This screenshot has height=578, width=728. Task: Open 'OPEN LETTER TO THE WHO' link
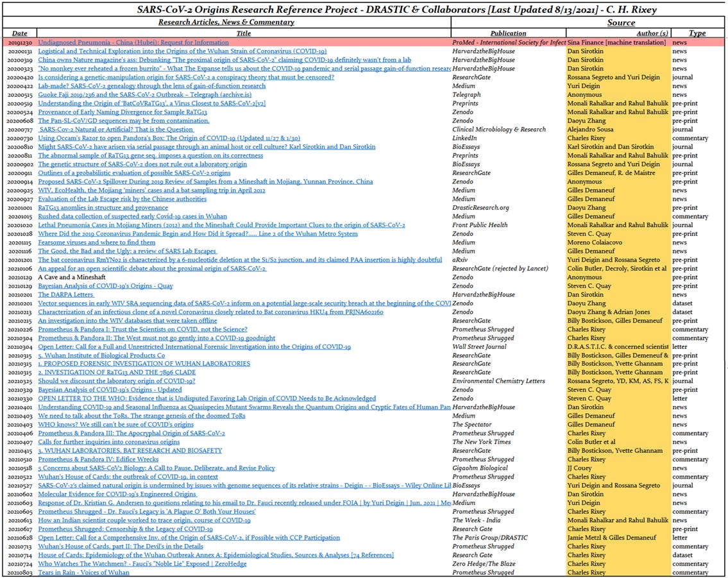[x=207, y=398]
